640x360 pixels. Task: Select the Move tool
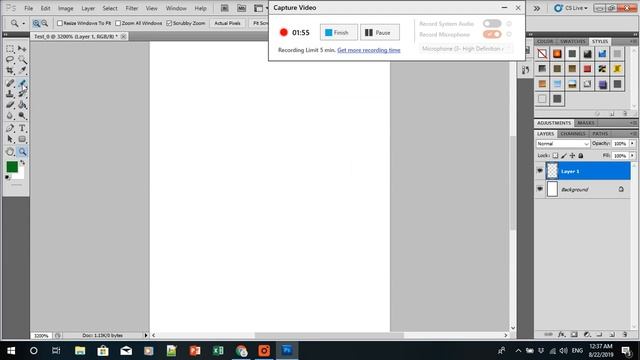pyautogui.click(x=22, y=49)
